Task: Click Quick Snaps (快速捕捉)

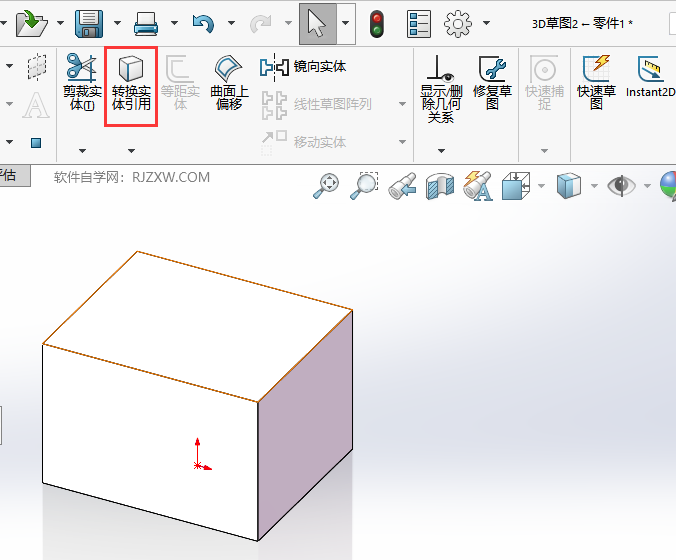Action: click(545, 82)
